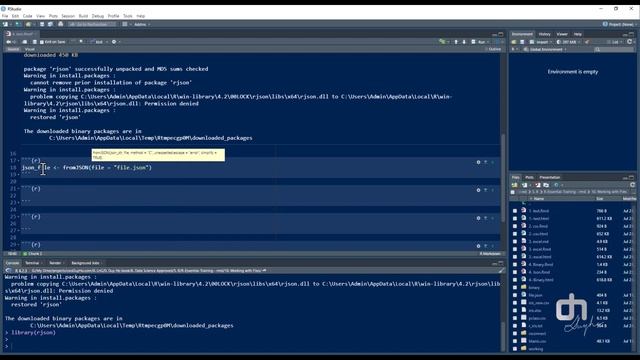Open Import Dataset dropdown
This screenshot has height=360, width=640.
click(541, 42)
